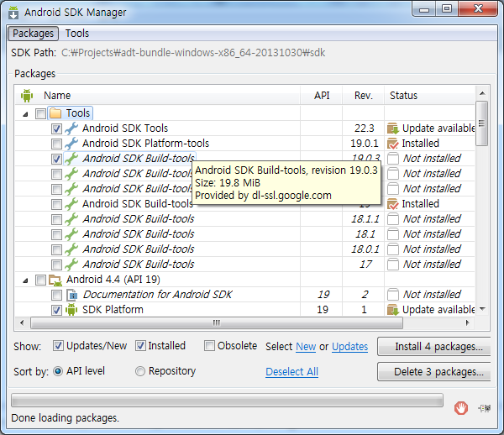Viewport: 504px width, 435px height.
Task: Click wrench icon of the checked Build-tools 19.0.3
Action: click(x=71, y=159)
